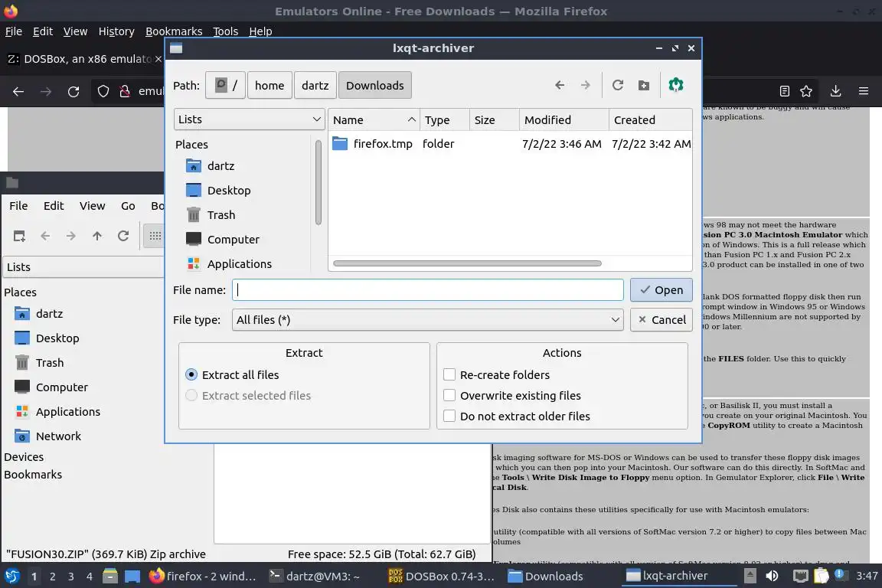The height and width of the screenshot is (588, 882).
Task: Sort by the Size column header
Action: tap(494, 120)
